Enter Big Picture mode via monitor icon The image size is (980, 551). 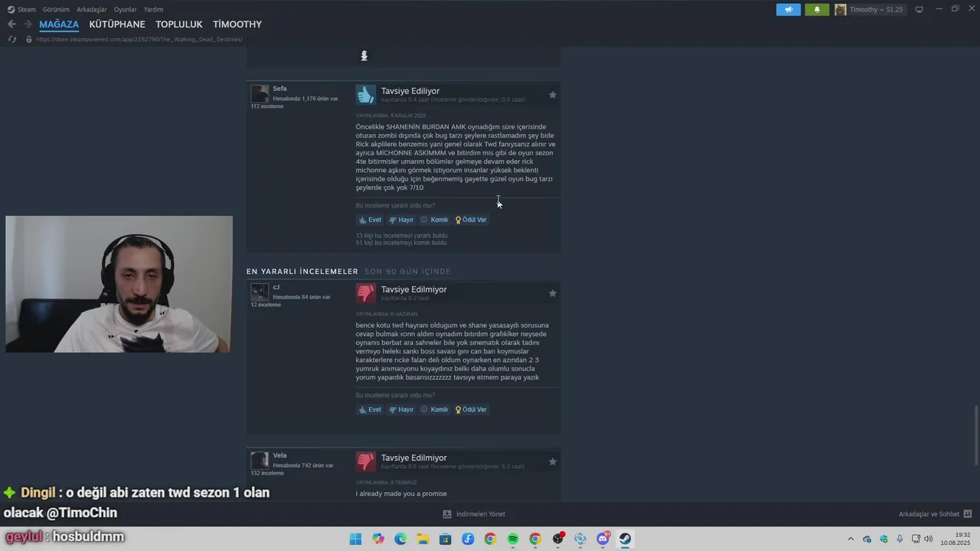920,9
